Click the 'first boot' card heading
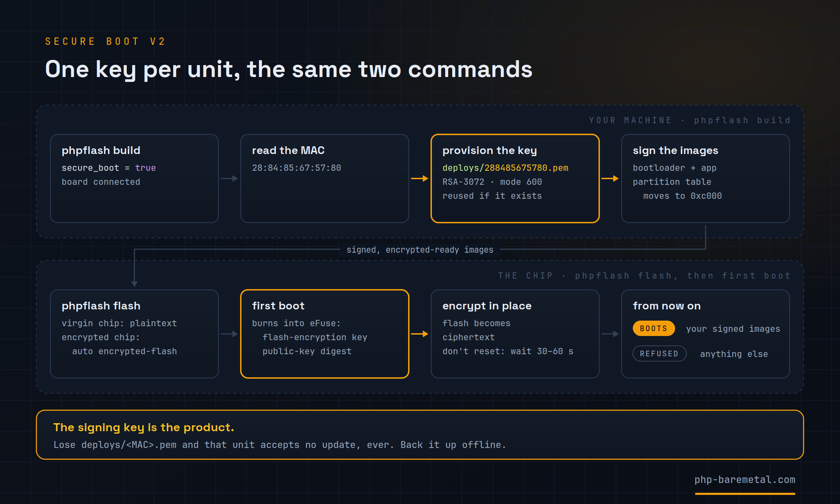The image size is (840, 504). coord(278,306)
